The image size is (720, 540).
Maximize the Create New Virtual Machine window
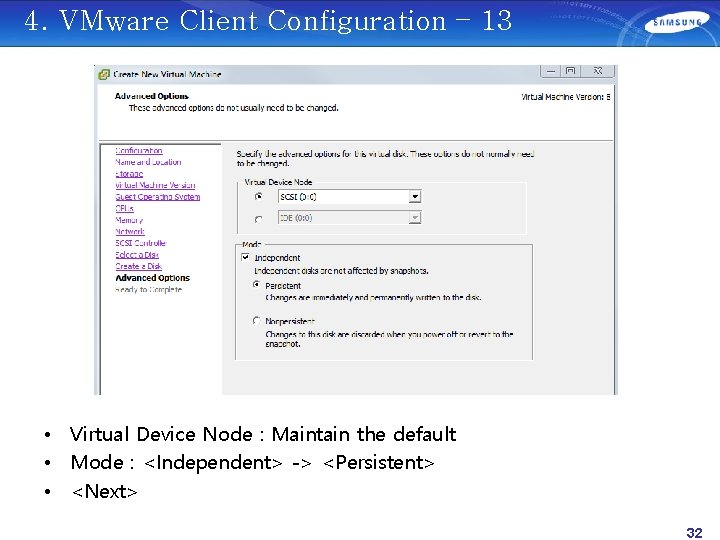click(x=570, y=71)
